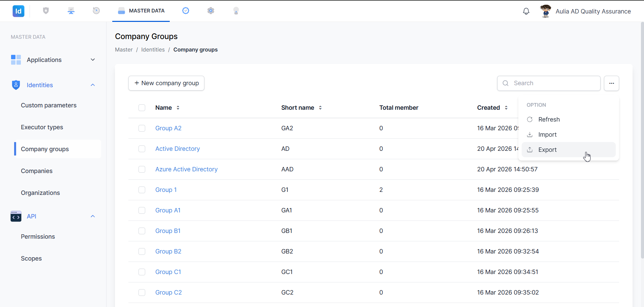Open the shield security module icon
Viewport: 644px width, 307px height.
46,11
